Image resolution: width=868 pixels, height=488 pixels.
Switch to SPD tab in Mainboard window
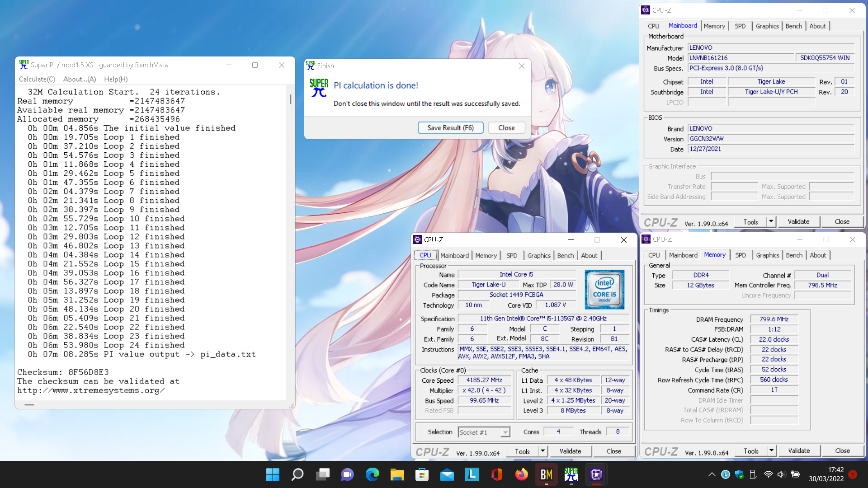coord(740,26)
